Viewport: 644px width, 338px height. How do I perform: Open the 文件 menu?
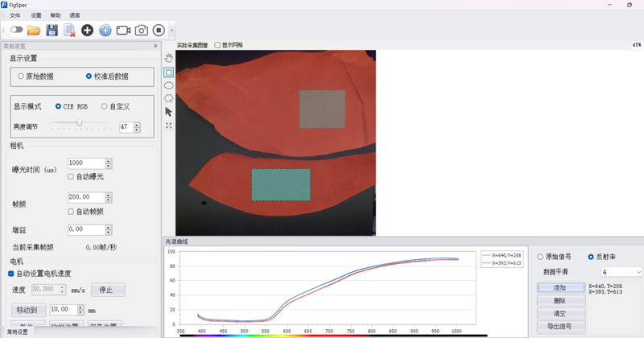coord(14,15)
